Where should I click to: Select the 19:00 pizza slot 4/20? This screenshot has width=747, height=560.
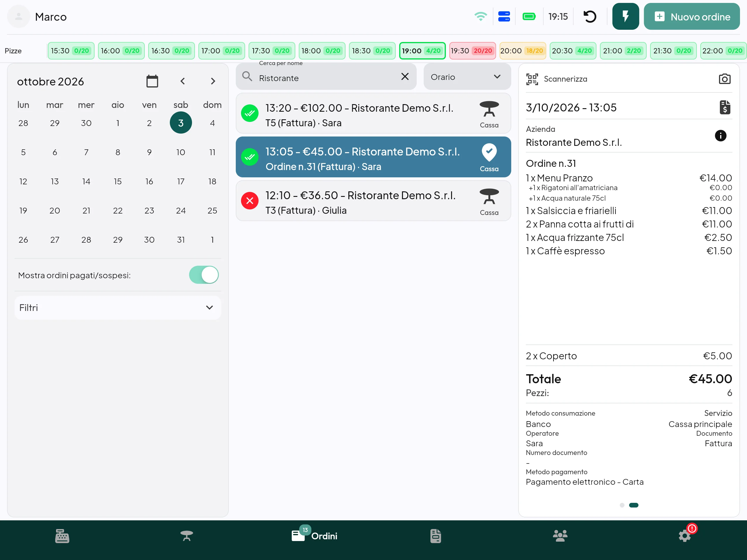coord(422,51)
